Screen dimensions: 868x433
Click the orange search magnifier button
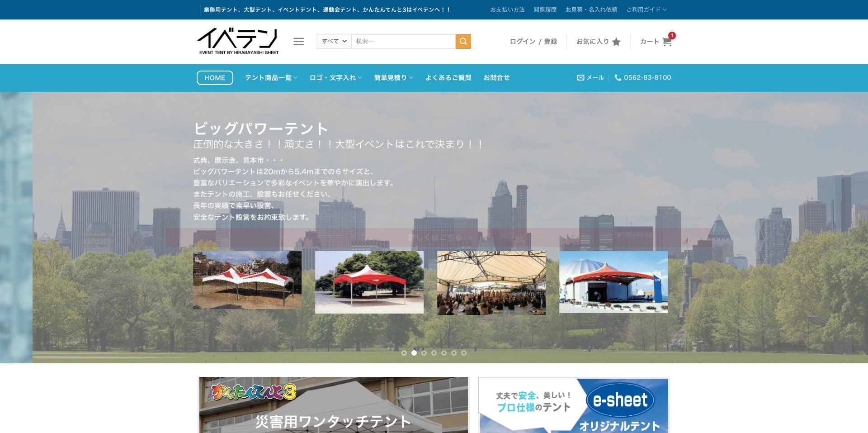point(463,41)
